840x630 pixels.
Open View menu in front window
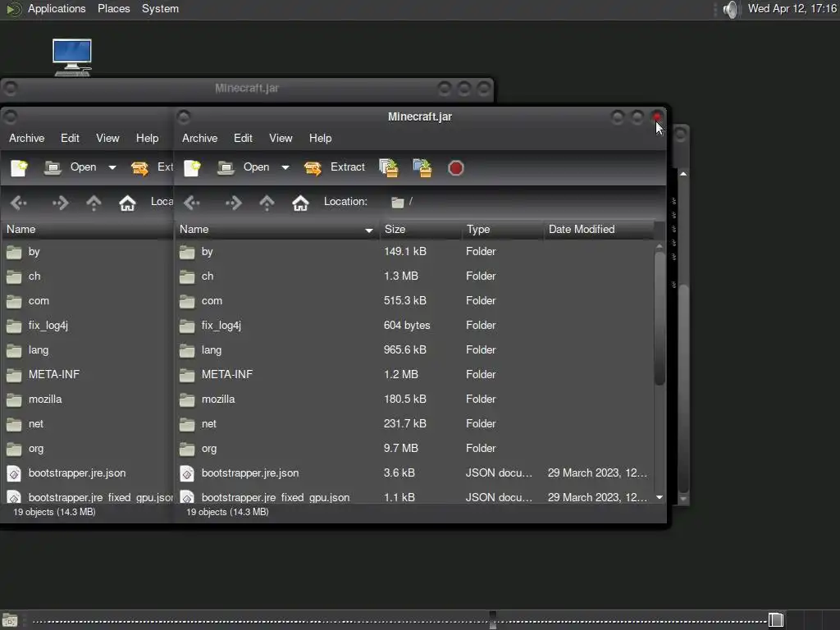[x=281, y=138]
